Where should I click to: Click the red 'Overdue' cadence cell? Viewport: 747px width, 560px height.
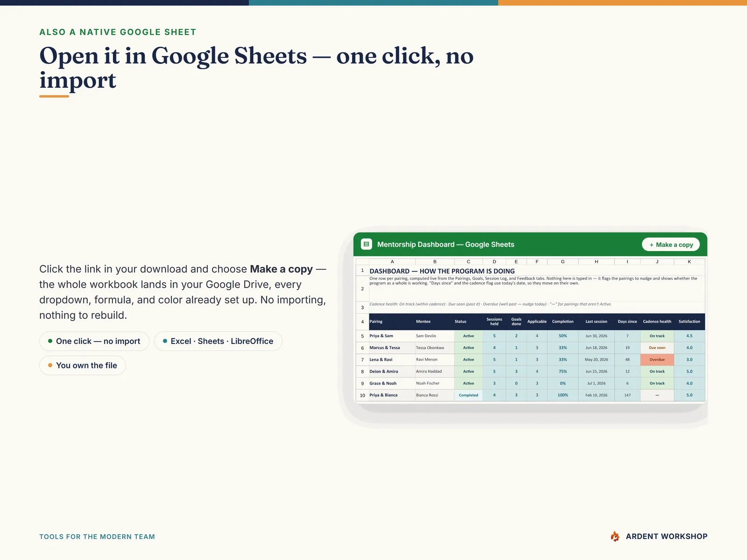657,360
